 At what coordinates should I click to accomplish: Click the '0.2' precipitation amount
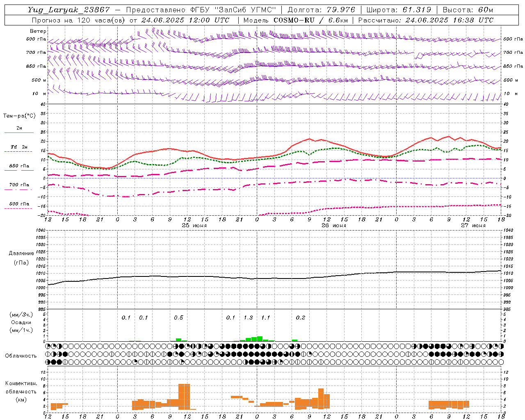pos(301,317)
